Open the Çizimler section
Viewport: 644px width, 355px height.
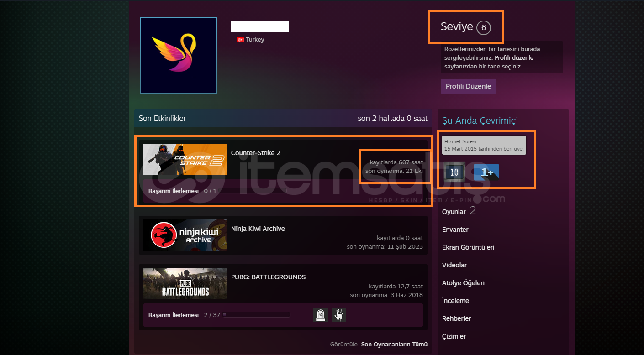(x=454, y=336)
